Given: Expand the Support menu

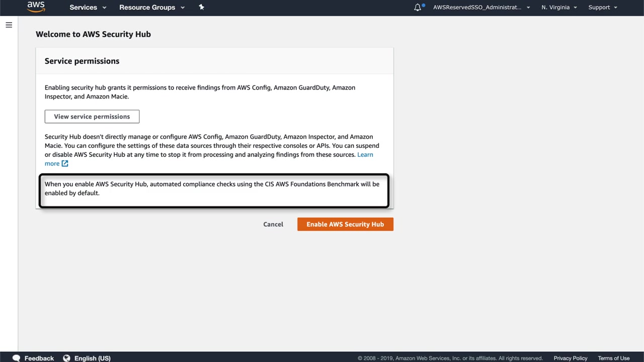Looking at the screenshot, I should coord(603,8).
